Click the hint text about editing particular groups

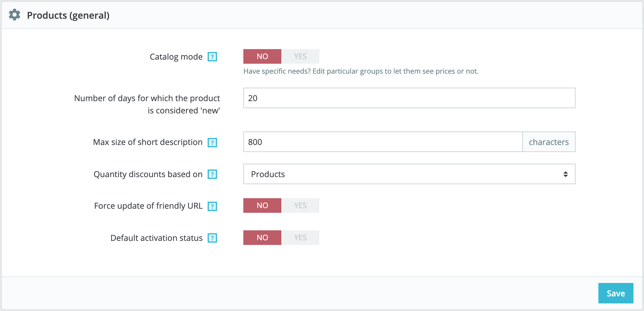pos(361,71)
